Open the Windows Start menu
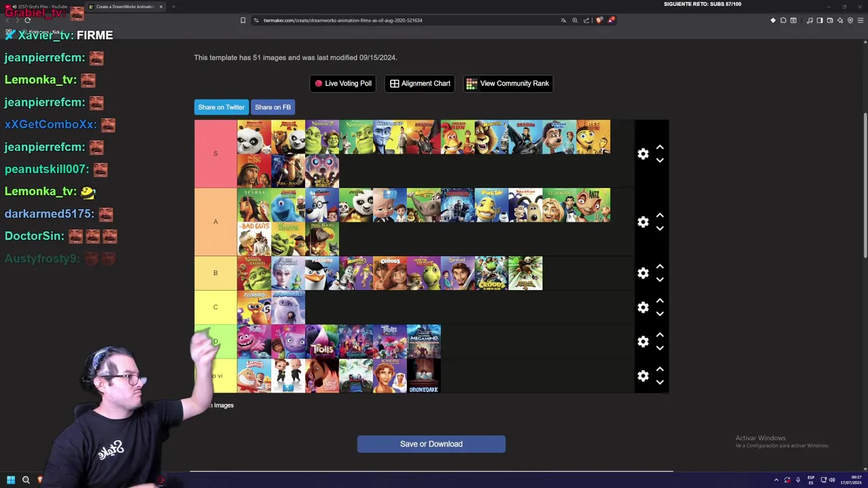The height and width of the screenshot is (488, 868). pyautogui.click(x=10, y=480)
